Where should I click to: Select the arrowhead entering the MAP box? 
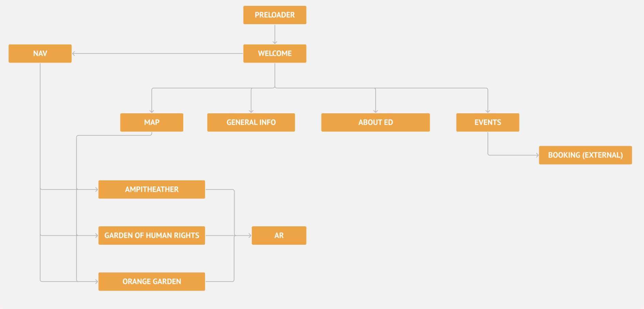(152, 111)
